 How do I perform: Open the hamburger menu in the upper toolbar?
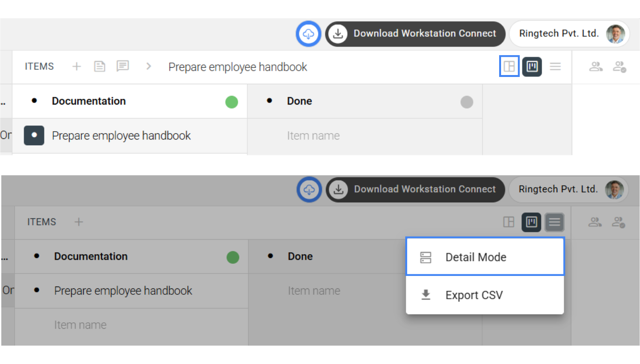coord(555,67)
